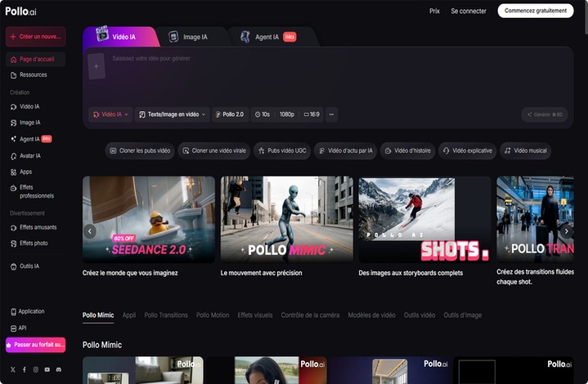Open the 1080p resolution setting

[287, 114]
